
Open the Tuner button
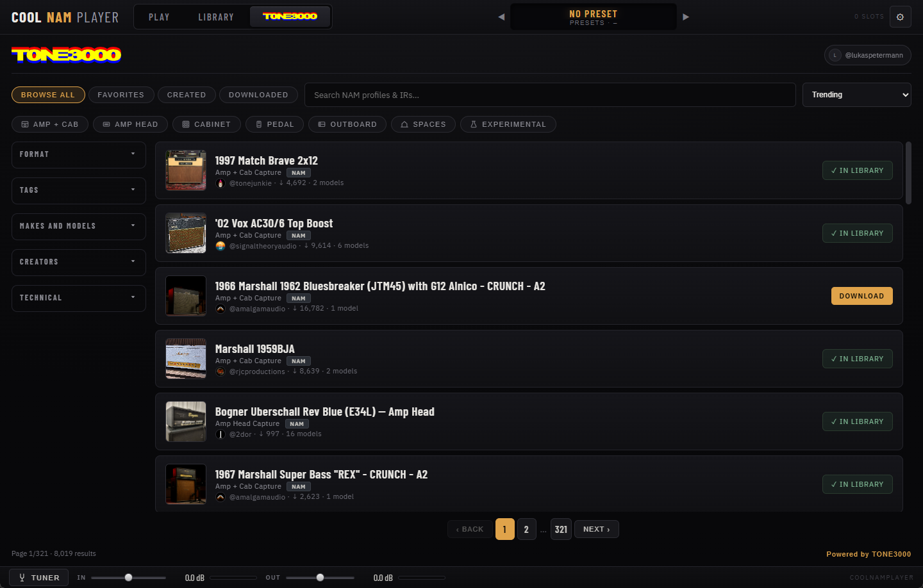pos(39,578)
